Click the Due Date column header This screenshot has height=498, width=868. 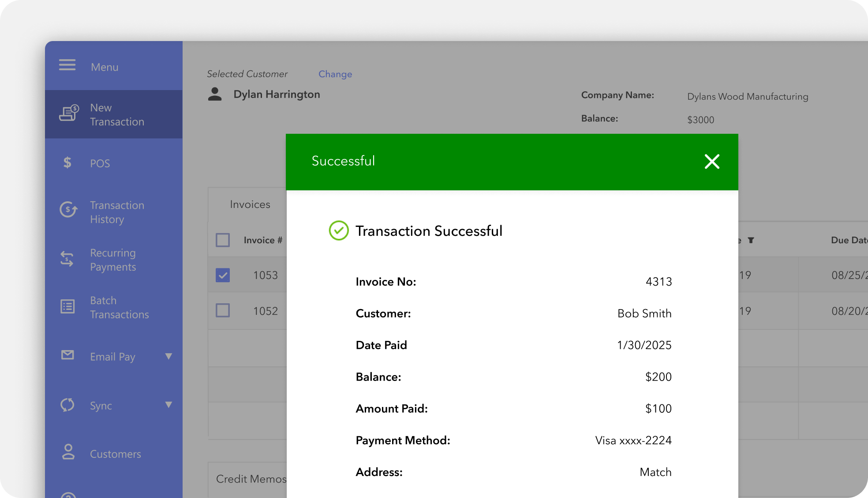pos(848,240)
